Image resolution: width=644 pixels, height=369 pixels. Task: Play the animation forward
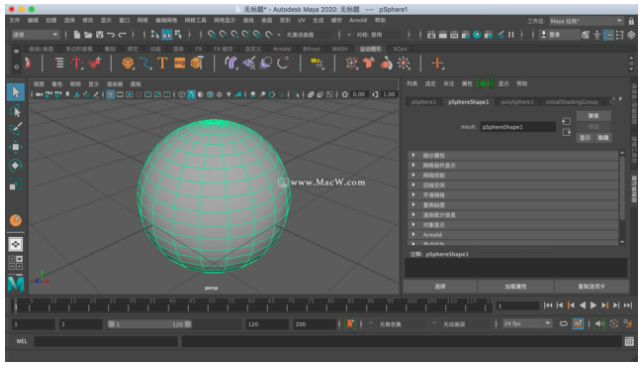(x=593, y=305)
